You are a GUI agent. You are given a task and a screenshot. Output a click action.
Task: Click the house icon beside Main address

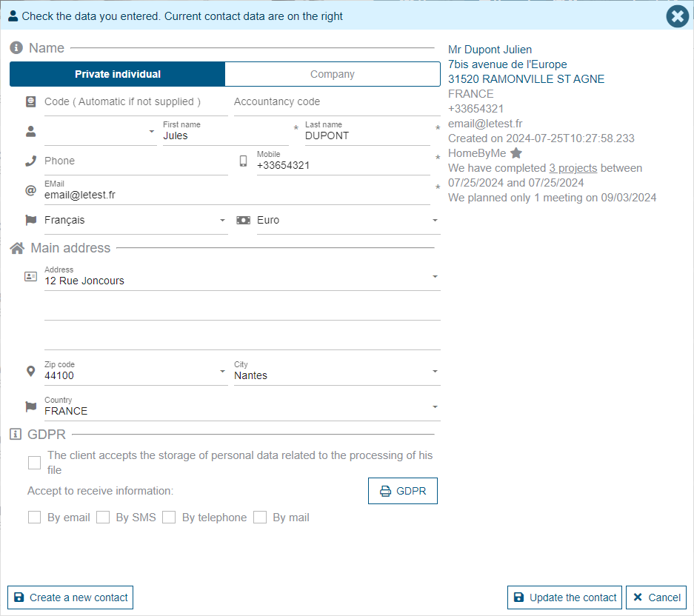[x=17, y=248]
